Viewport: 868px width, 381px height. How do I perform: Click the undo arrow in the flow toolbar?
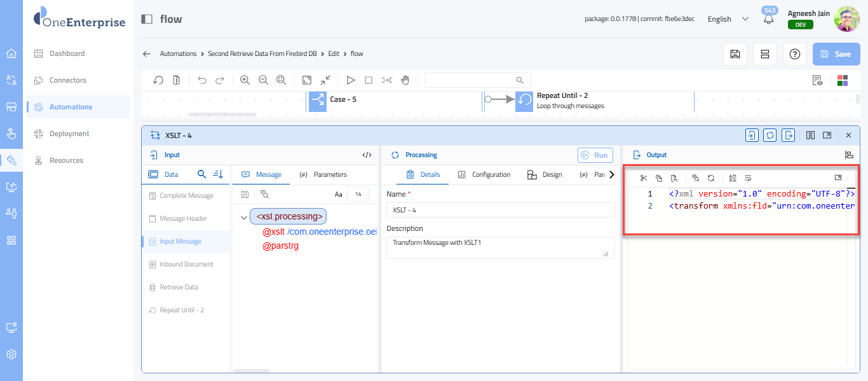click(x=202, y=80)
